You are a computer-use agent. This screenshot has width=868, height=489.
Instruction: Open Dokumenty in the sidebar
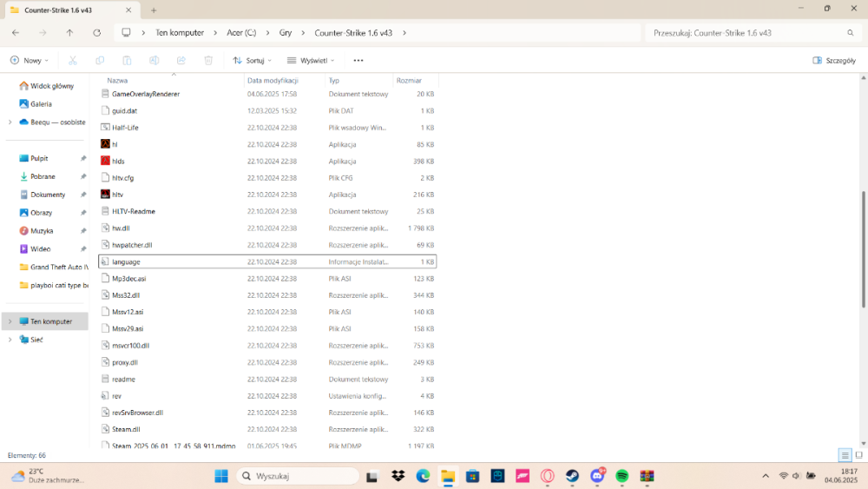tap(48, 195)
